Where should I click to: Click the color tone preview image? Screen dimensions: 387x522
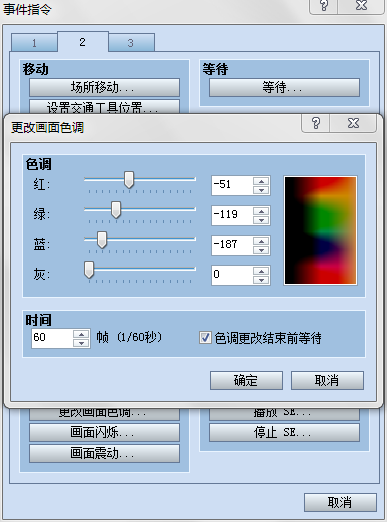pyautogui.click(x=320, y=230)
